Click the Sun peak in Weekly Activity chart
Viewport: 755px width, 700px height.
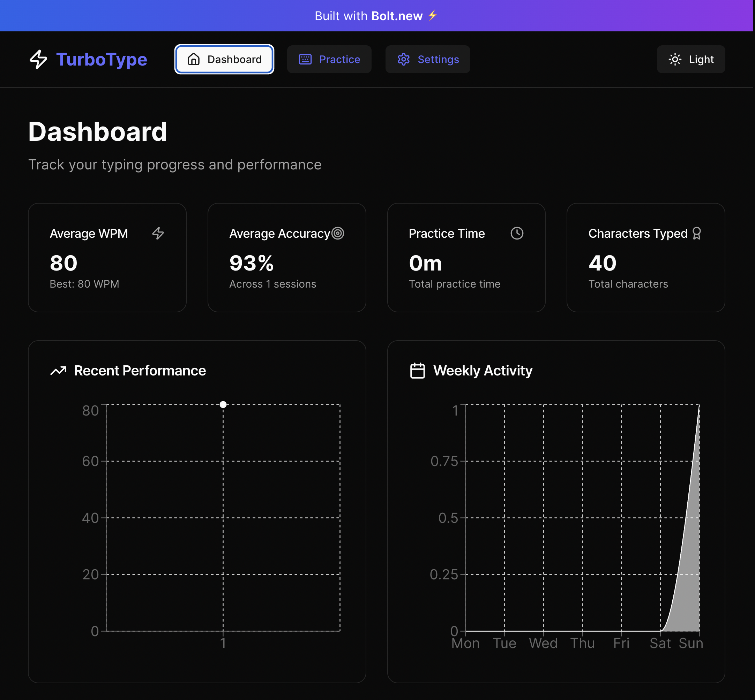pos(698,406)
